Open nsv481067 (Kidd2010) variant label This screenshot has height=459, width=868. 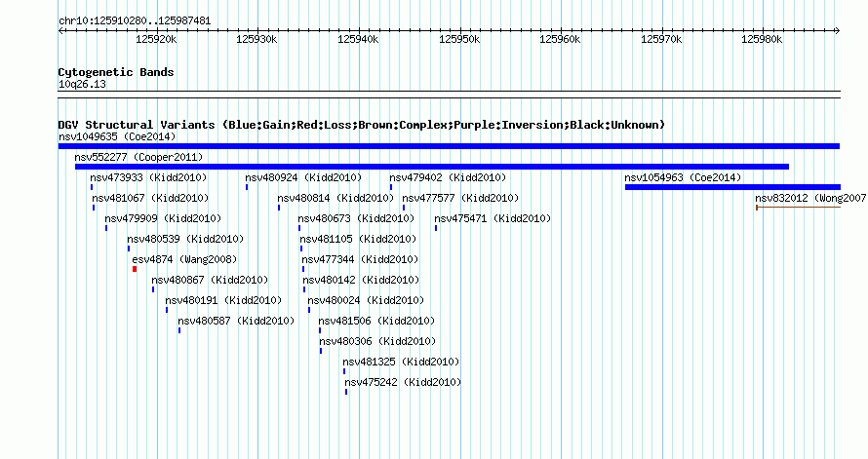150,198
